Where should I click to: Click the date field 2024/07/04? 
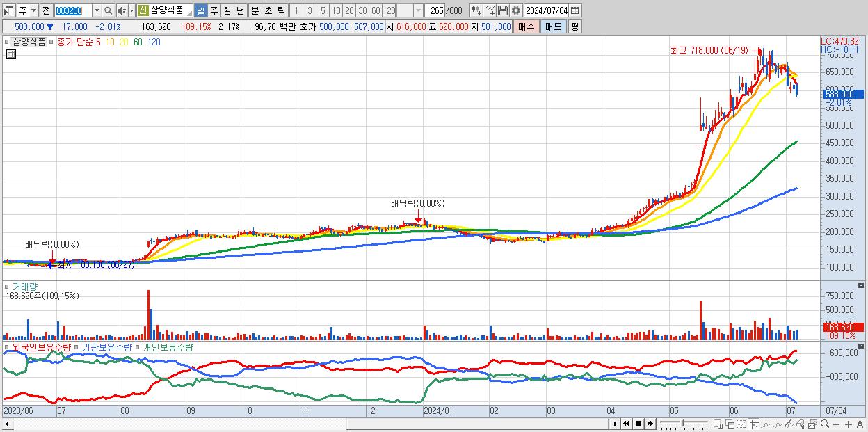click(546, 10)
